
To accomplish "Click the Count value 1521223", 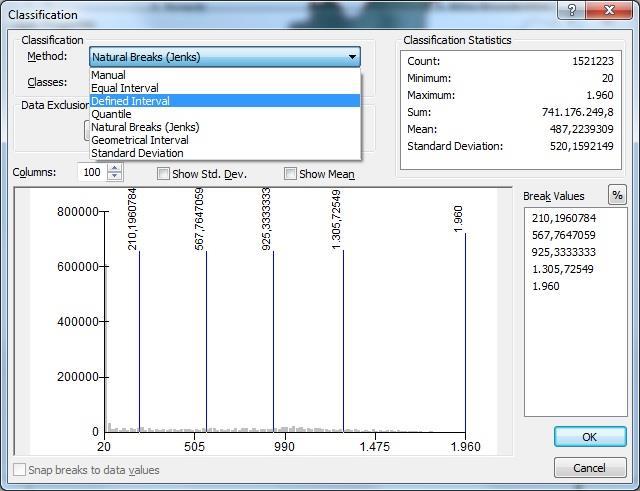I will pyautogui.click(x=593, y=61).
